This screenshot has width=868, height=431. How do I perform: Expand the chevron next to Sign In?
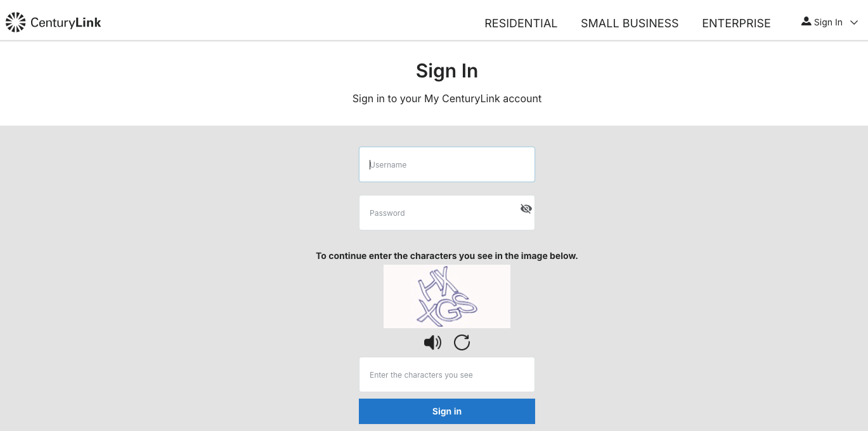point(854,23)
